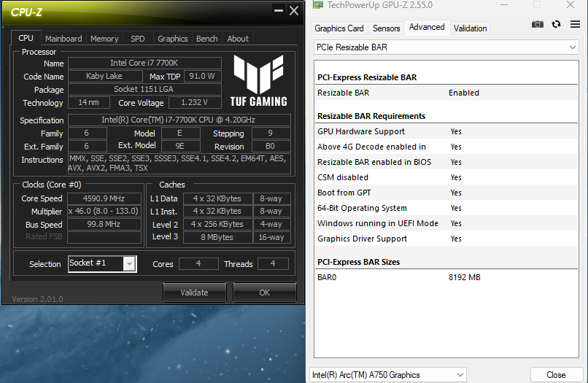
Task: Click the Max TDP value 91.0 W
Action: point(202,76)
